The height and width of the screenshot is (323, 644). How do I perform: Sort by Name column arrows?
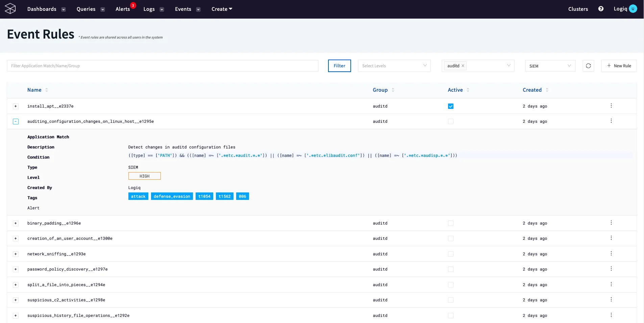(47, 90)
